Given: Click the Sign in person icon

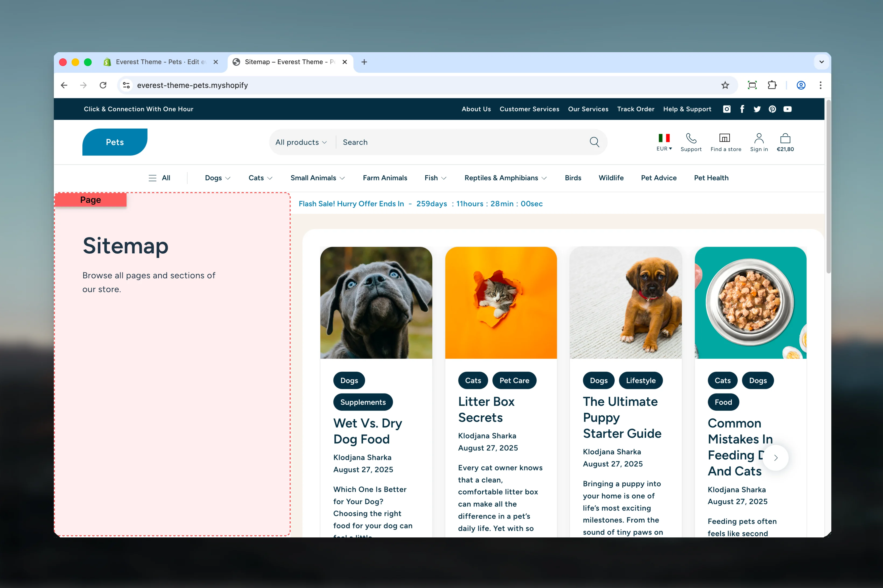Looking at the screenshot, I should click(x=759, y=138).
